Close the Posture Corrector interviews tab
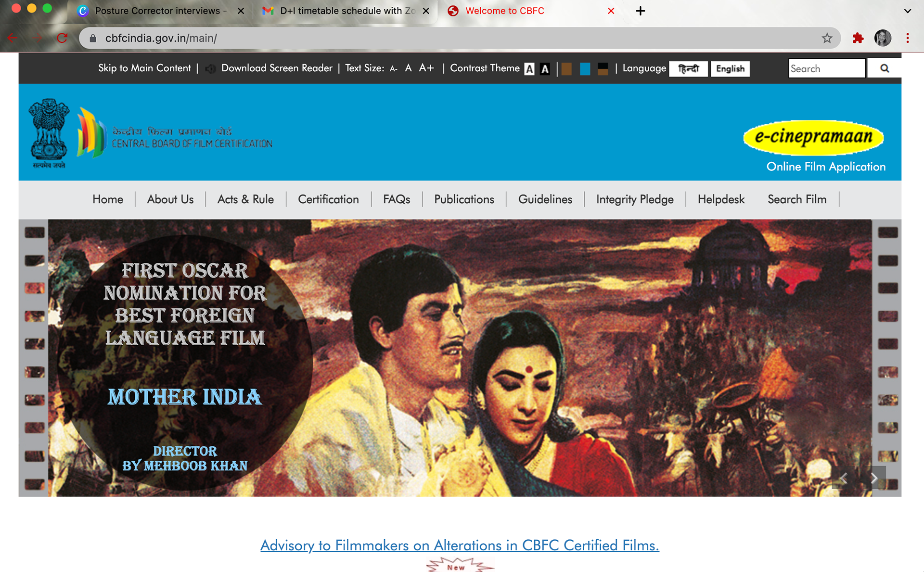Image resolution: width=924 pixels, height=572 pixels. coord(241,11)
